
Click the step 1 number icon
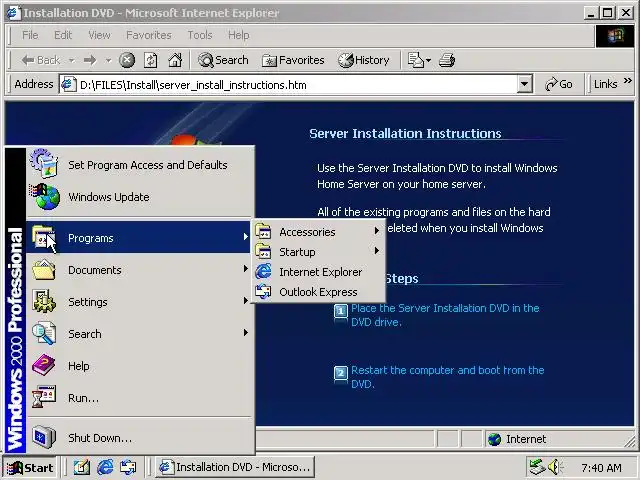click(341, 311)
